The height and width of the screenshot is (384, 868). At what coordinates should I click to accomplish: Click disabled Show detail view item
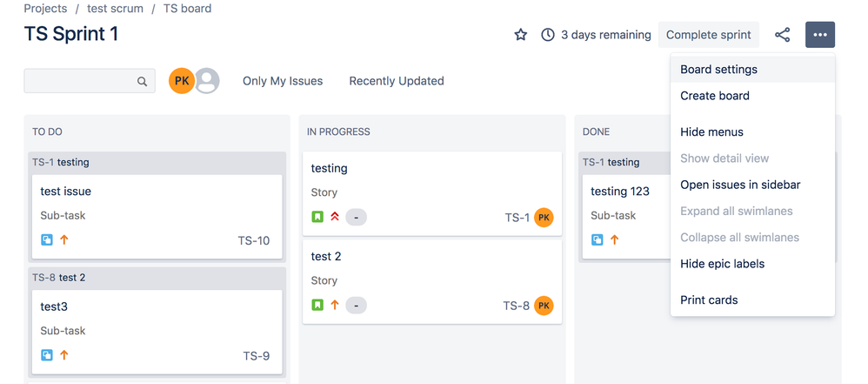752,158
